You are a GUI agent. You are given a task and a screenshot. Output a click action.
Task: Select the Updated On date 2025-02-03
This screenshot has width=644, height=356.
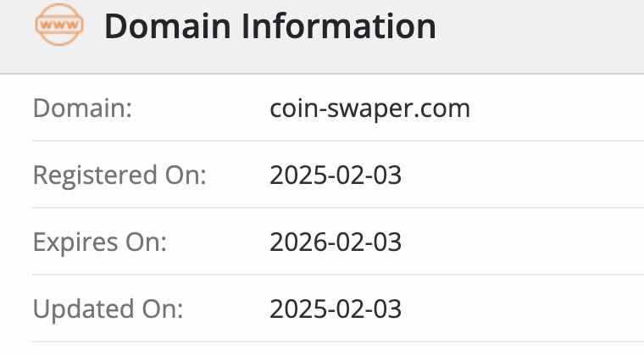pos(336,309)
